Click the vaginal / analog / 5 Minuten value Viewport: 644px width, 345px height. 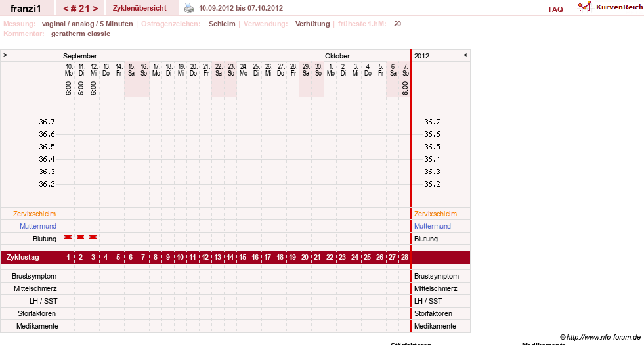pyautogui.click(x=87, y=24)
